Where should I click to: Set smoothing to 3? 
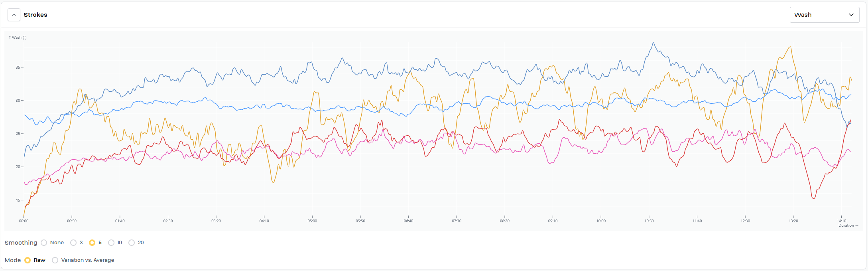[x=73, y=243]
